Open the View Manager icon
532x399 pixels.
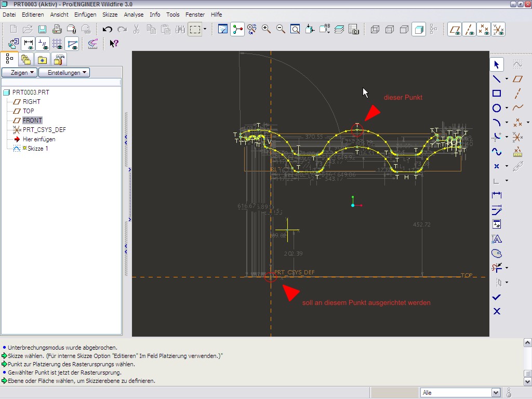click(x=353, y=29)
